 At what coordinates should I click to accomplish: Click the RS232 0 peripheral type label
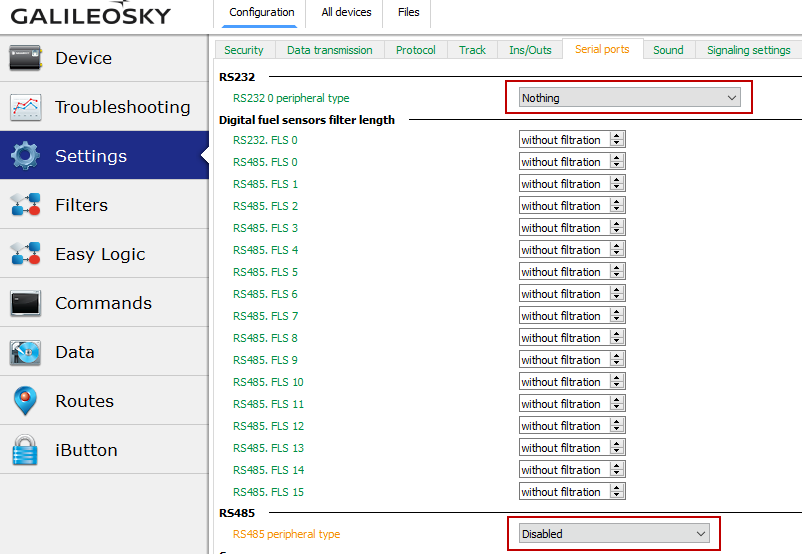pyautogui.click(x=291, y=98)
